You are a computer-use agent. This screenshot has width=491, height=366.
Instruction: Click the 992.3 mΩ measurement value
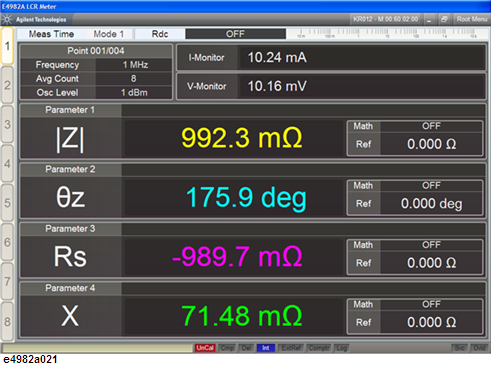pos(242,138)
